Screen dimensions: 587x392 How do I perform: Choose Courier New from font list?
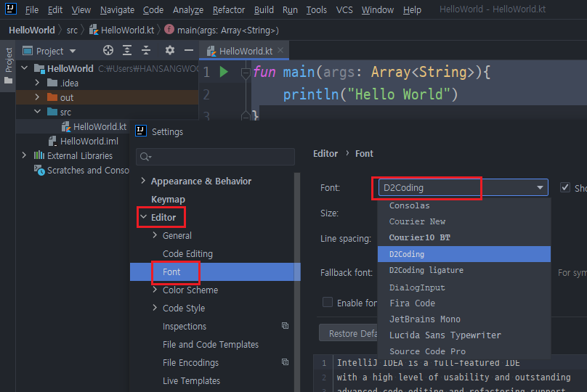coord(463,221)
